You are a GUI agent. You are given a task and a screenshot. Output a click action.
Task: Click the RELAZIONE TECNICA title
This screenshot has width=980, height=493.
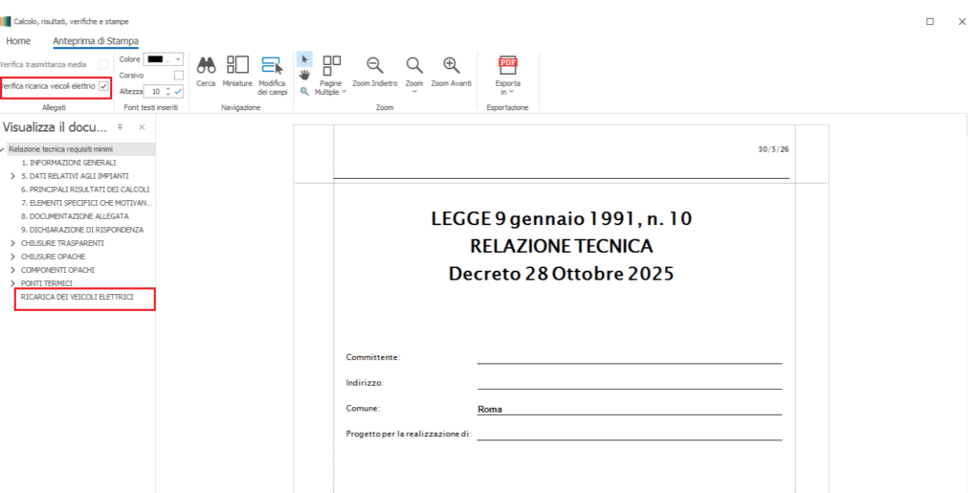tap(561, 246)
